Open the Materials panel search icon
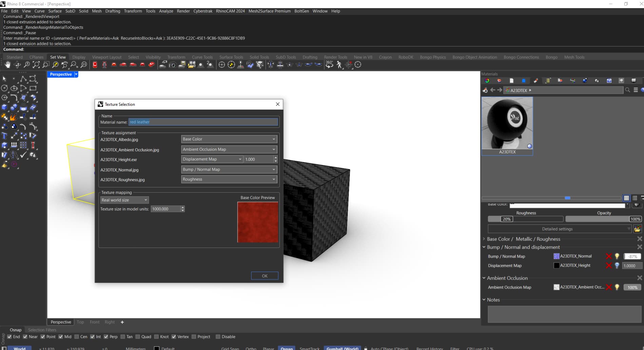Viewport: 644px width, 350px height. click(628, 90)
